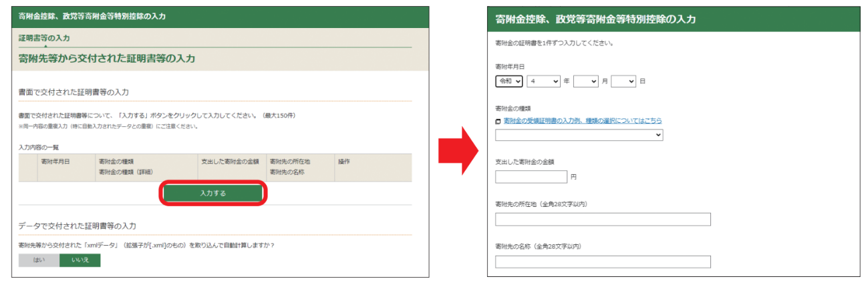868x287 pixels.
Task: Select the はい option for xml data import
Action: click(39, 260)
